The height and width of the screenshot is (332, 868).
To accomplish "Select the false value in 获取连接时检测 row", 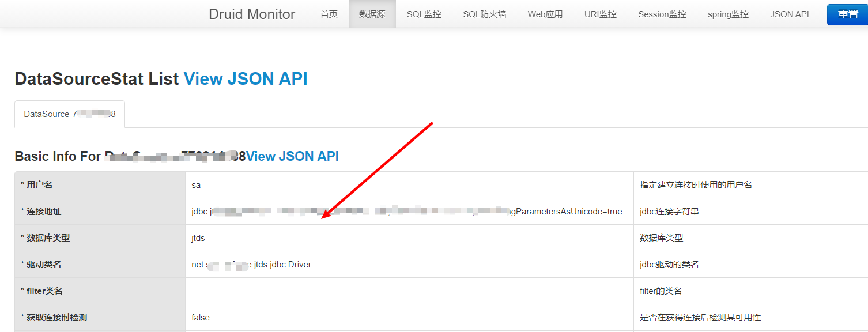I will click(201, 318).
